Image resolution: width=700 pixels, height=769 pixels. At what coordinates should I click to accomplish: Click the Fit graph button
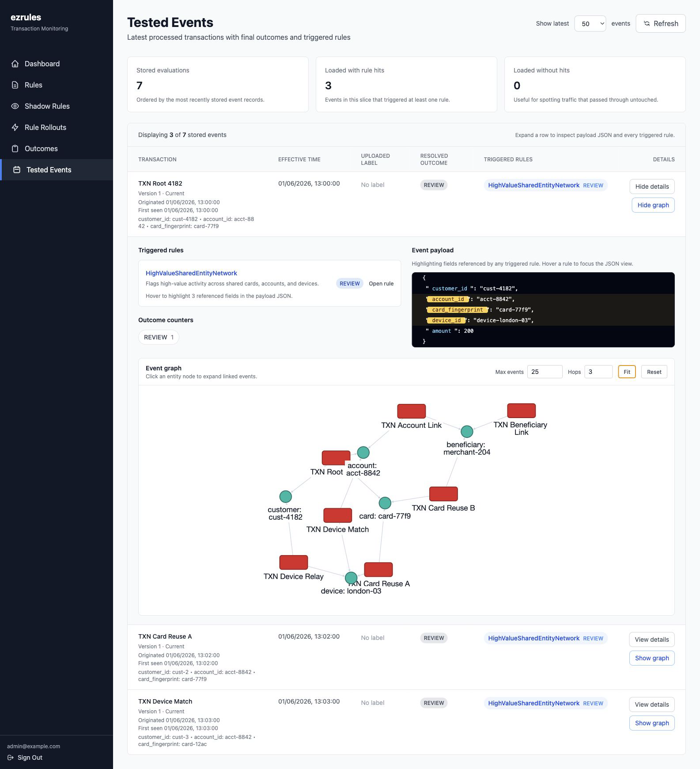click(627, 372)
